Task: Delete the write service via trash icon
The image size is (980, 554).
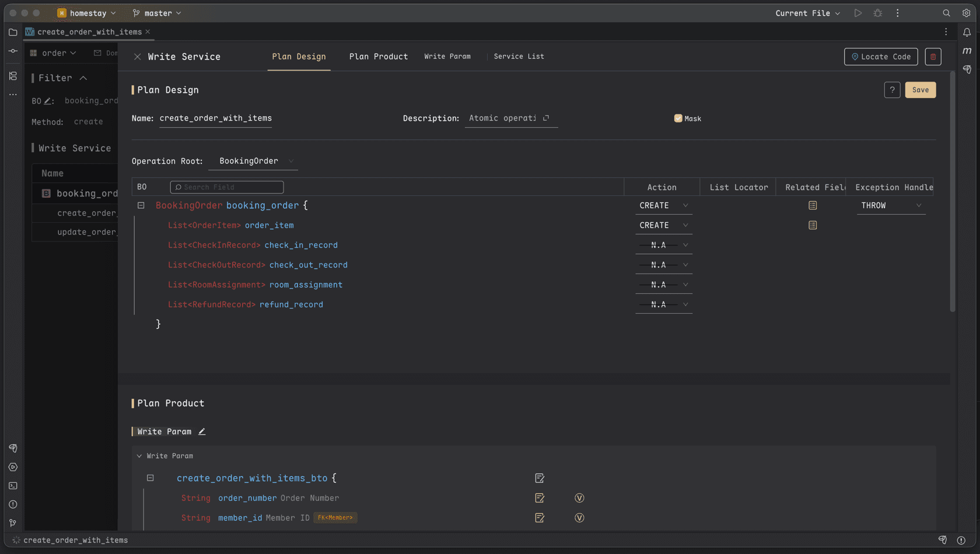Action: (x=932, y=57)
